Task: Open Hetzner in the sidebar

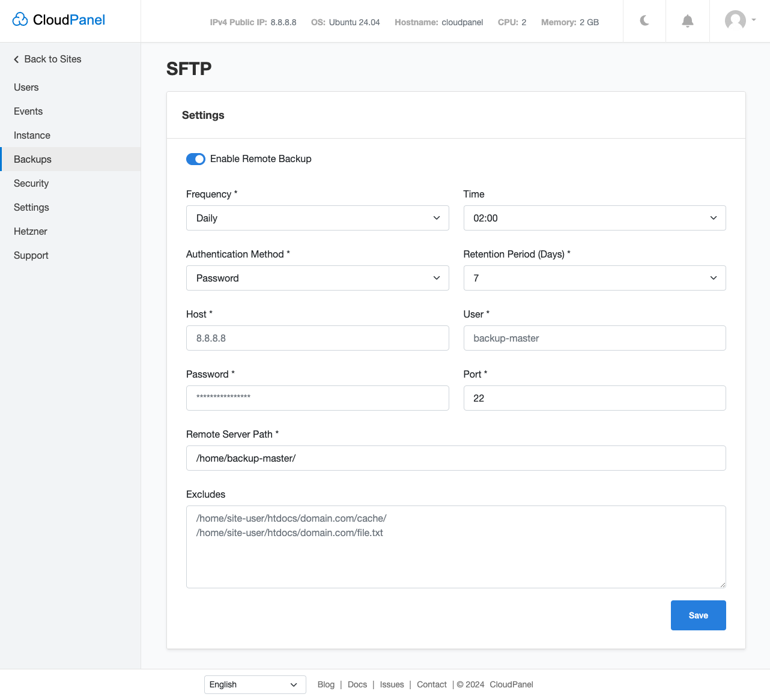Action: point(31,231)
